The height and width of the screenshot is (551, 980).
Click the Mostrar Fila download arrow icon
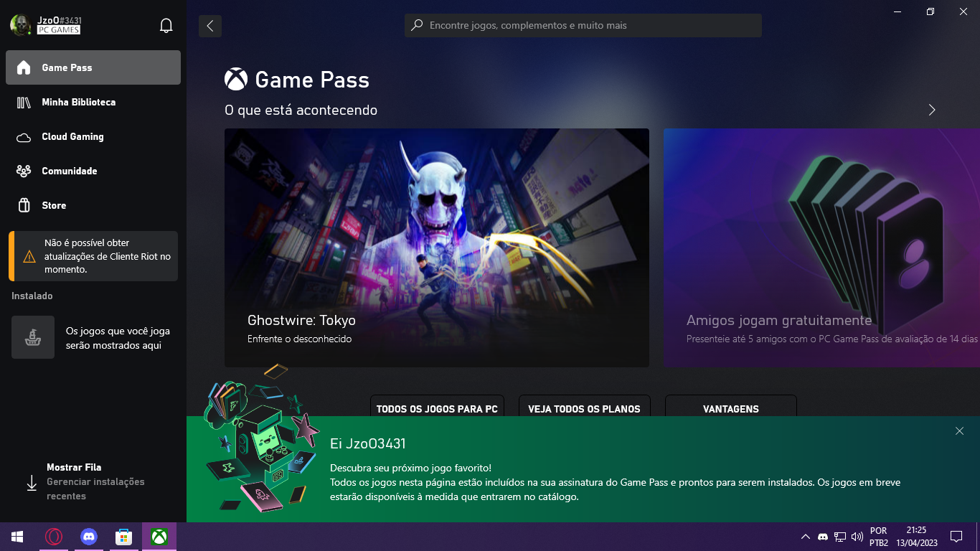pyautogui.click(x=32, y=482)
